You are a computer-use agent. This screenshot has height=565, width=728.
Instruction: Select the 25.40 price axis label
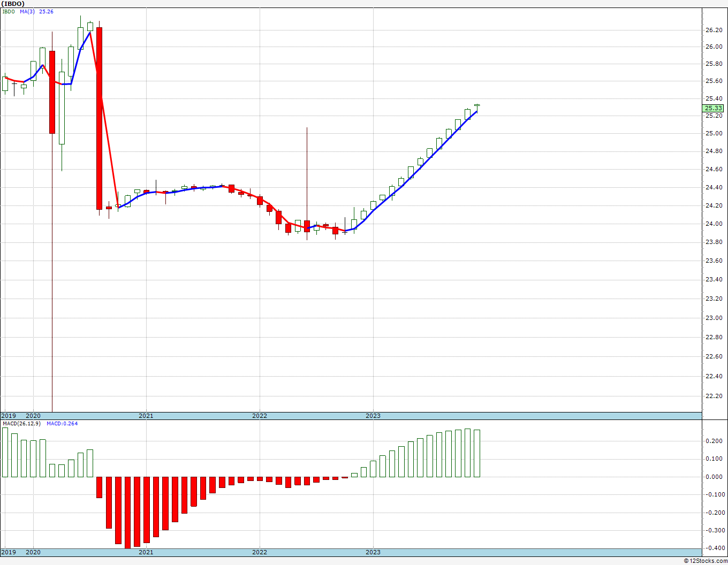click(x=714, y=98)
